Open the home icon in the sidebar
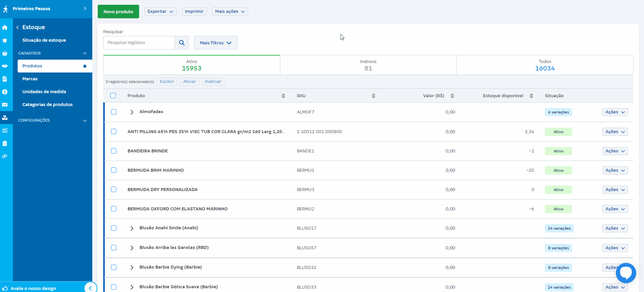 [5, 27]
